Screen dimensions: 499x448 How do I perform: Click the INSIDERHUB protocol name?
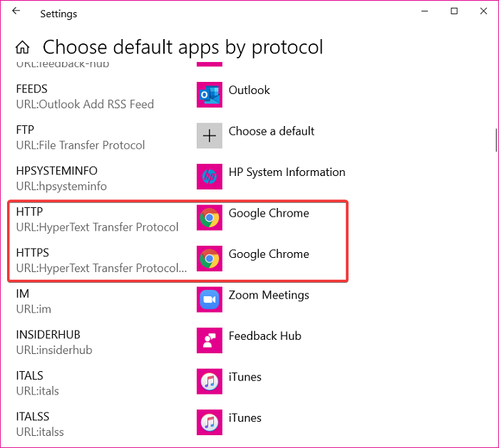[x=48, y=335]
